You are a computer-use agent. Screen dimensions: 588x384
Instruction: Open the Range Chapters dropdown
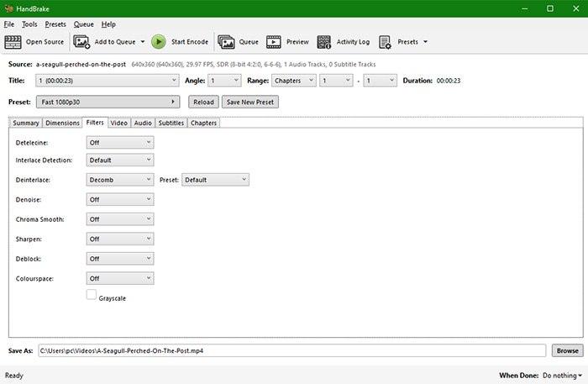(x=294, y=81)
